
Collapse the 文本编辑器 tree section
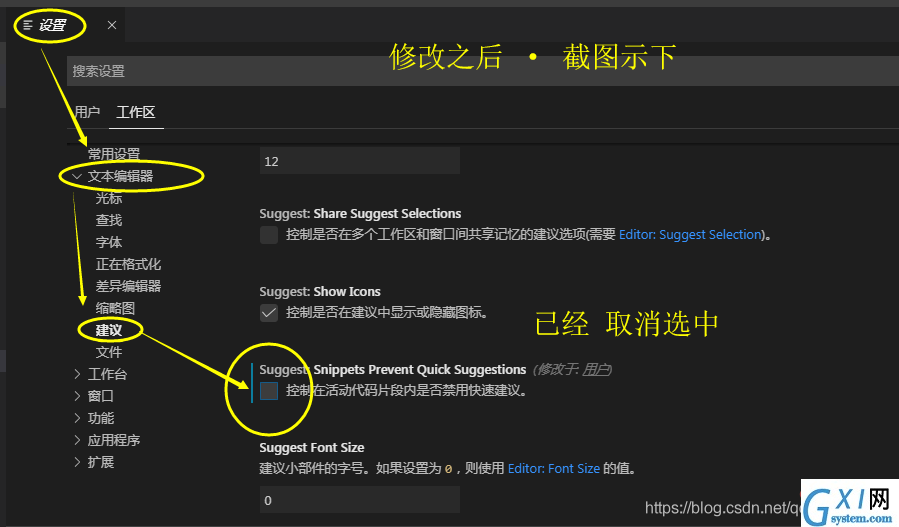[x=77, y=176]
